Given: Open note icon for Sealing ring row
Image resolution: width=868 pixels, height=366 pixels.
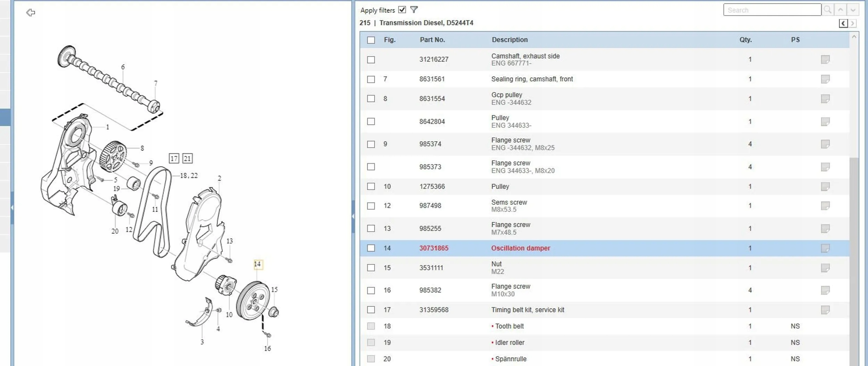Looking at the screenshot, I should pyautogui.click(x=825, y=79).
